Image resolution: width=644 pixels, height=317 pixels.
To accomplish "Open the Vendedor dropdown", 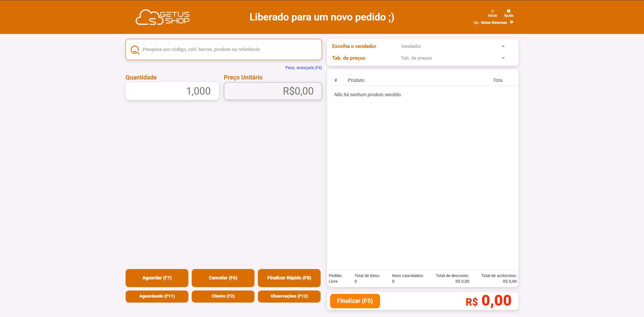I will 453,46.
